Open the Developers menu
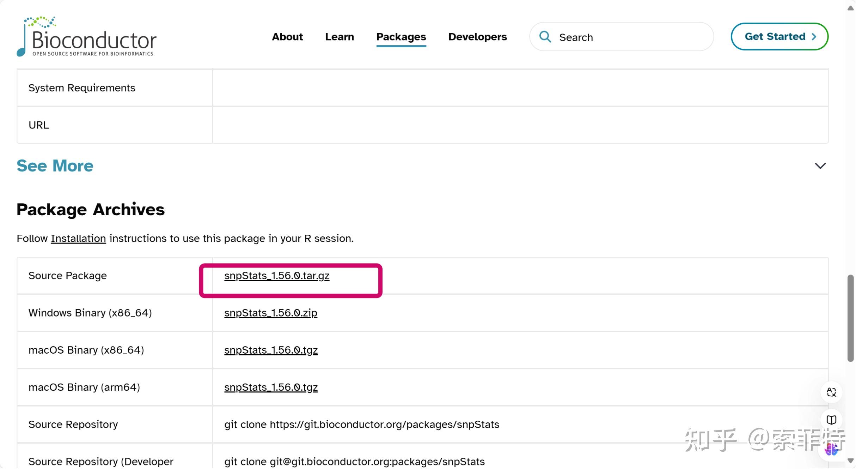The width and height of the screenshot is (868, 475). [x=477, y=37]
